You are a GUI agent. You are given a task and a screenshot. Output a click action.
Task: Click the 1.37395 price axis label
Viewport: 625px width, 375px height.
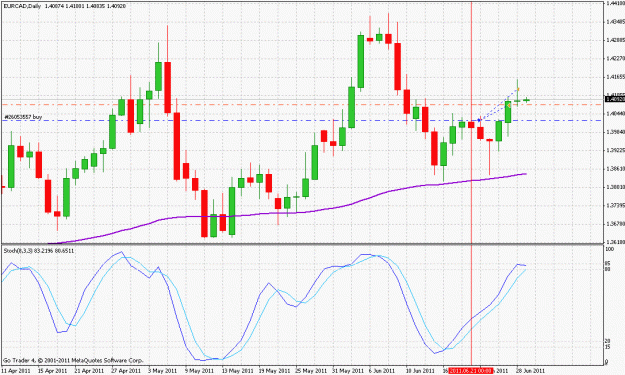(615, 205)
